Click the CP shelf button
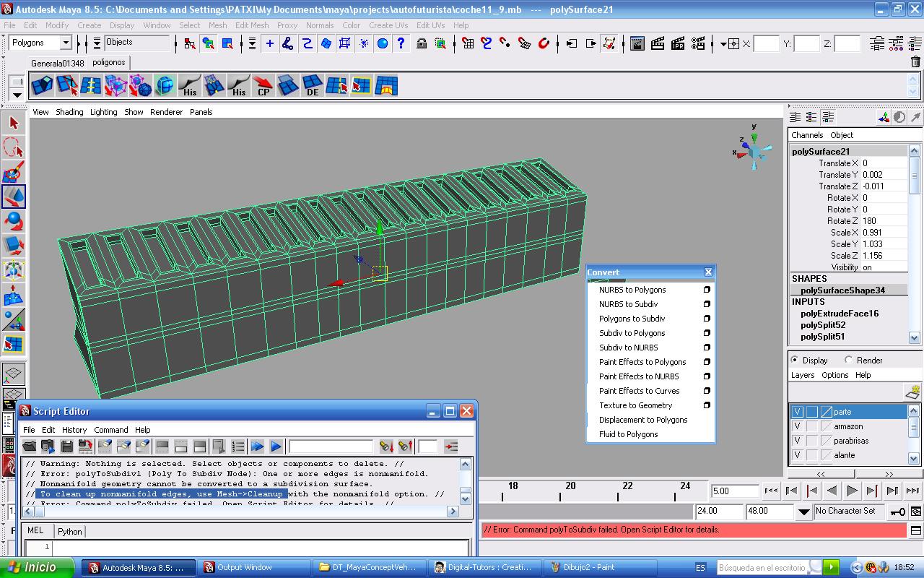Screen dimensions: 924x578 (x=263, y=86)
